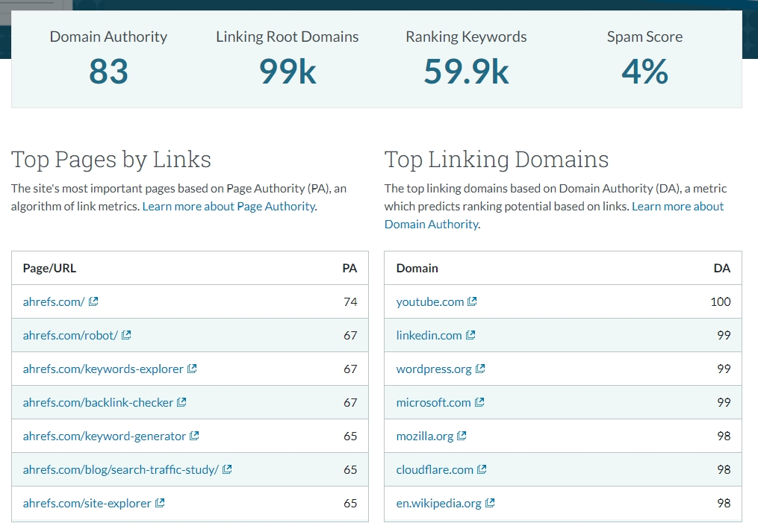758x532 pixels.
Task: Go to the wordpress.org domain link
Action: 434,369
